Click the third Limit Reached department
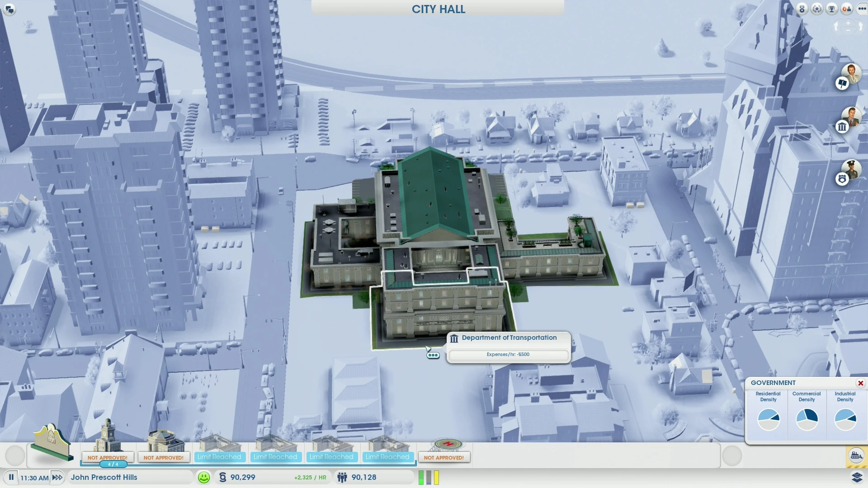The height and width of the screenshot is (488, 868). pyautogui.click(x=331, y=457)
